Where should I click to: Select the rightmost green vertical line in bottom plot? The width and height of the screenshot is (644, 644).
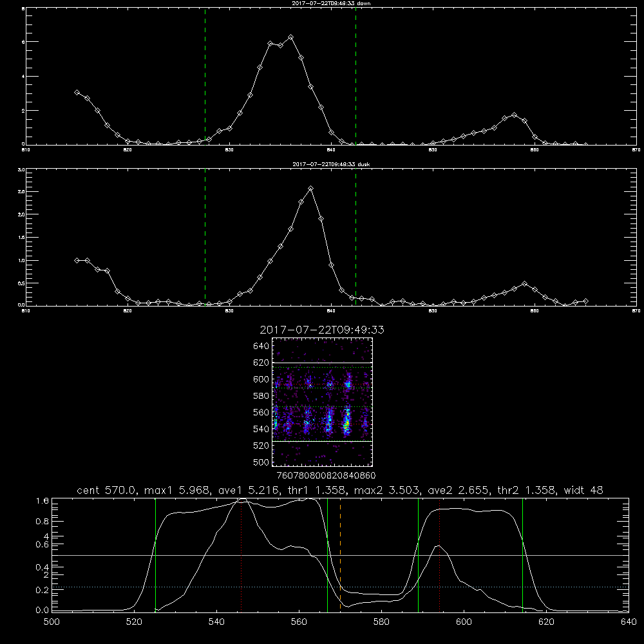tap(522, 554)
